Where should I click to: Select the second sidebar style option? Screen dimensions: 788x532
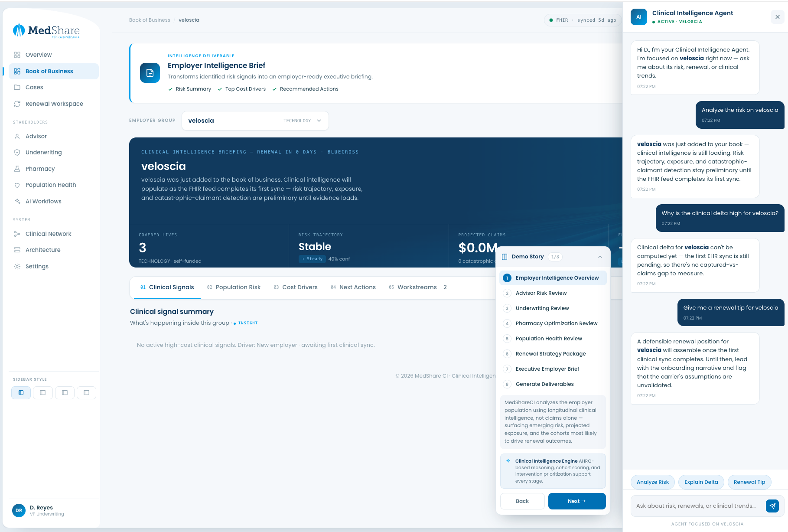42,392
